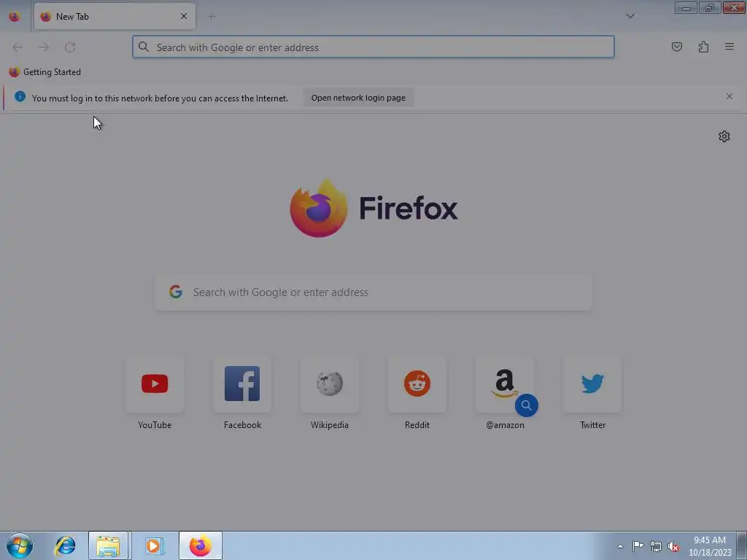Focus the top address bar field
The width and height of the screenshot is (747, 560).
coord(373,47)
